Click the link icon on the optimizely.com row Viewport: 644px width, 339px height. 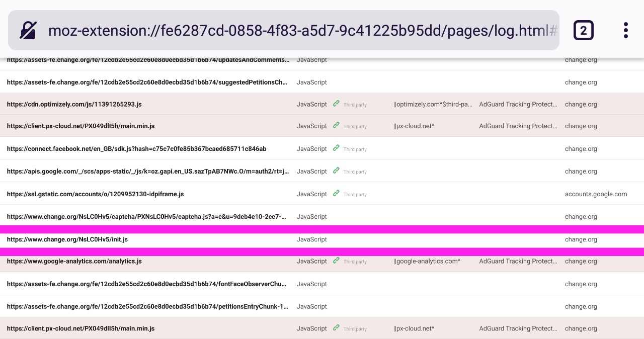(336, 104)
